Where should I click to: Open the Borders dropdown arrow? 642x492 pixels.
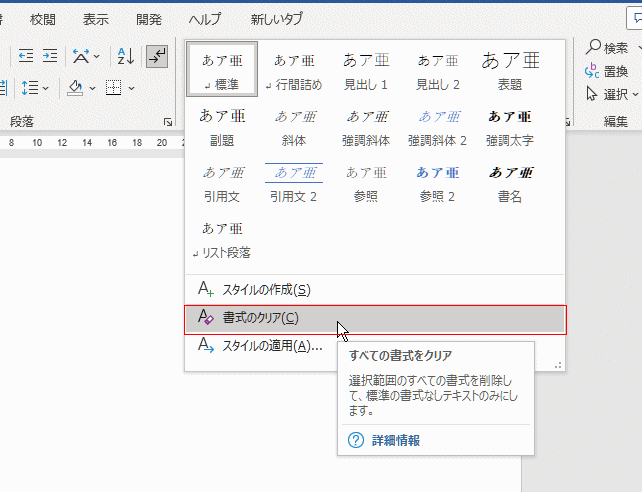(131, 88)
